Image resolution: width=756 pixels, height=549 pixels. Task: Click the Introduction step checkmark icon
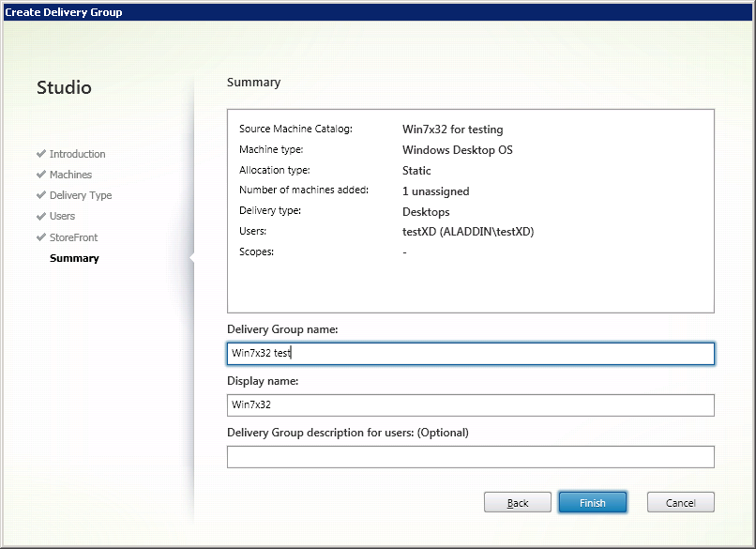pos(41,153)
